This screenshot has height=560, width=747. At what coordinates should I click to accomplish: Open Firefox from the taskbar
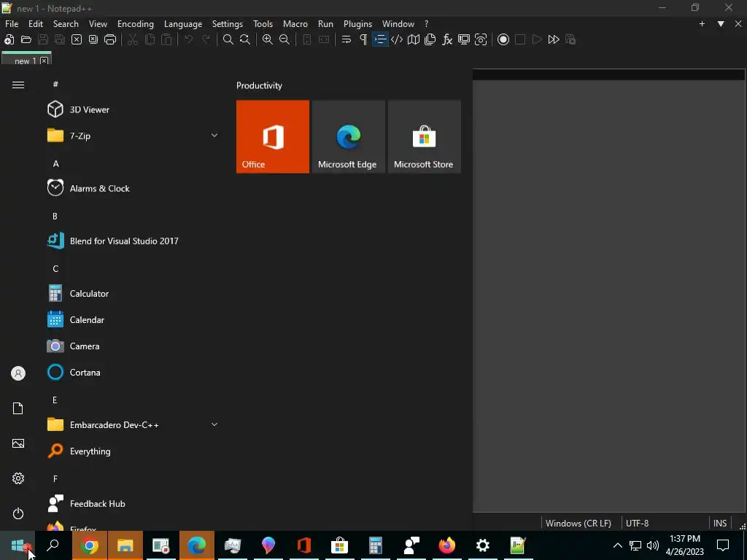click(447, 545)
